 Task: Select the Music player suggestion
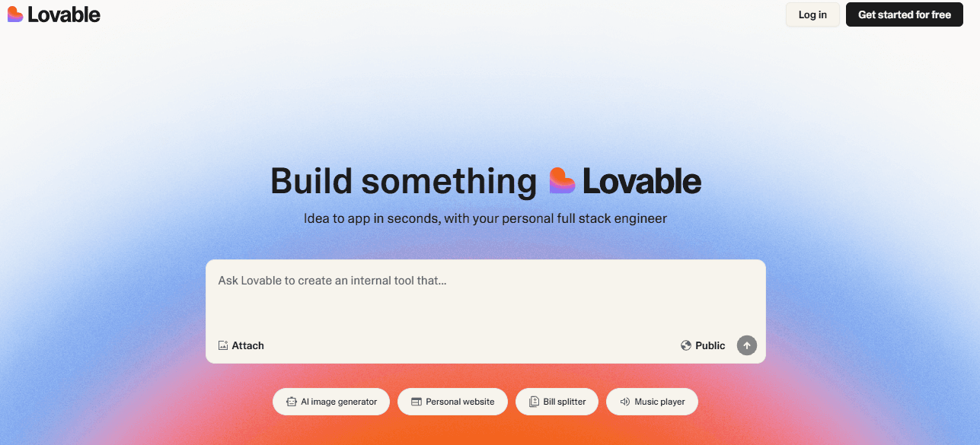coord(652,401)
